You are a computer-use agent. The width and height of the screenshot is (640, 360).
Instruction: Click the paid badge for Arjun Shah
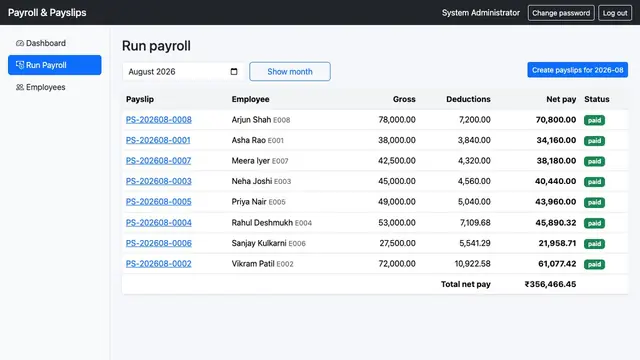click(x=594, y=120)
